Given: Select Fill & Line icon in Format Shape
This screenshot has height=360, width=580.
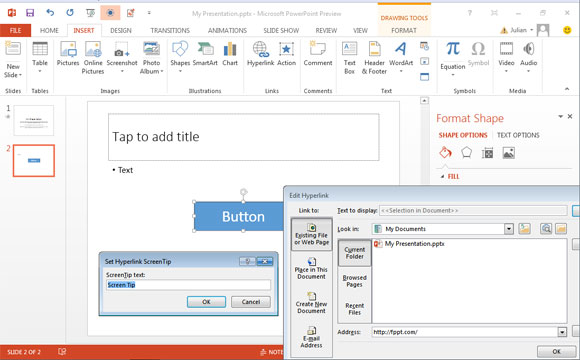Looking at the screenshot, I should pos(445,152).
